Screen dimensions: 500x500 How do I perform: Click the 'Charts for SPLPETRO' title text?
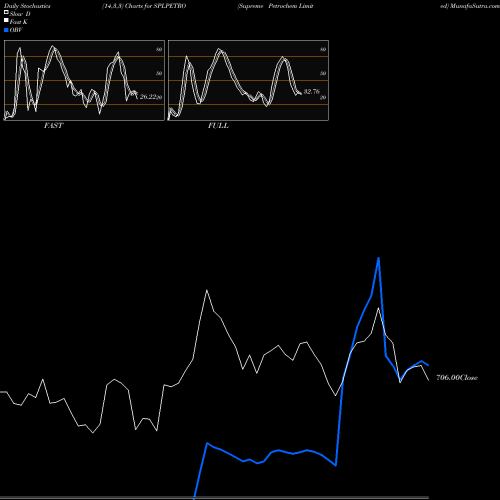coord(155,6)
